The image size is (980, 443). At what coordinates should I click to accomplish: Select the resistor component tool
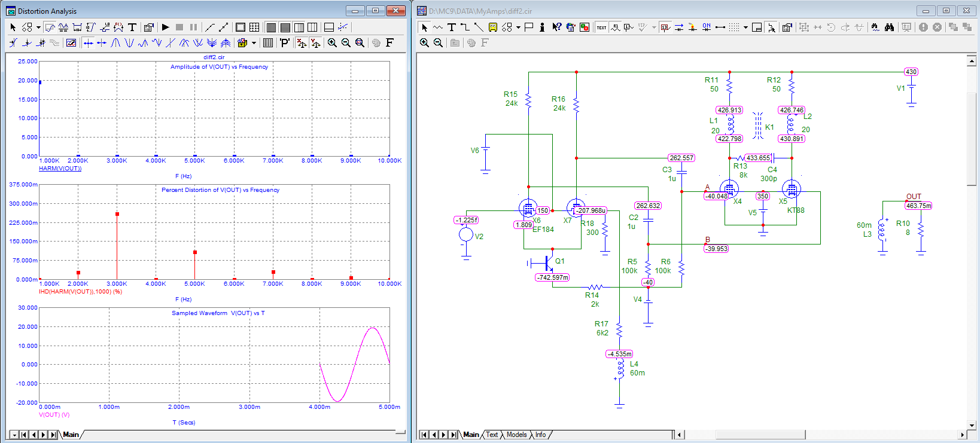pos(438,27)
